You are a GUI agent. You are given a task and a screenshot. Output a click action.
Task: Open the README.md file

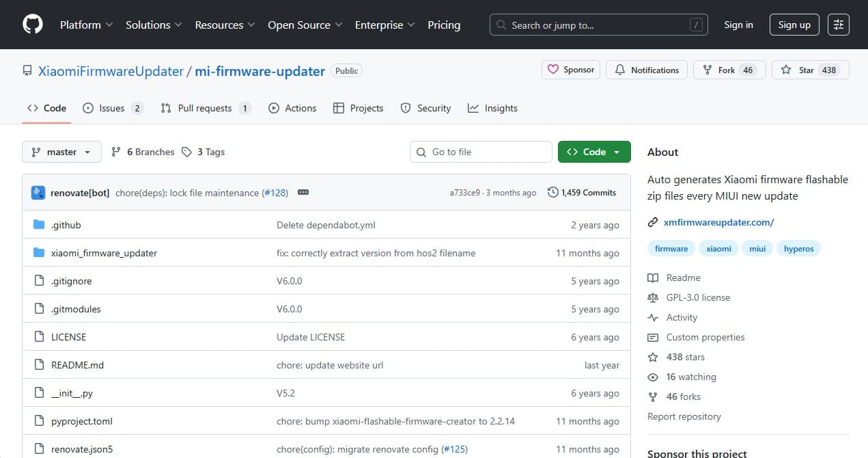[x=77, y=365]
